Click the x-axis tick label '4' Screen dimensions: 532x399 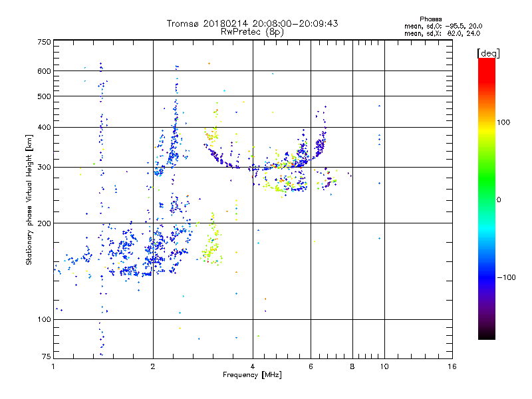253,366
